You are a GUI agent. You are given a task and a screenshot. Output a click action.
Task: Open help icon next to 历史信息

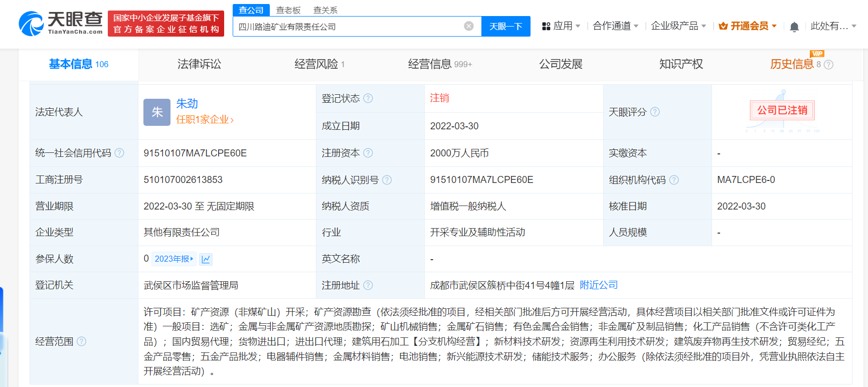828,65
